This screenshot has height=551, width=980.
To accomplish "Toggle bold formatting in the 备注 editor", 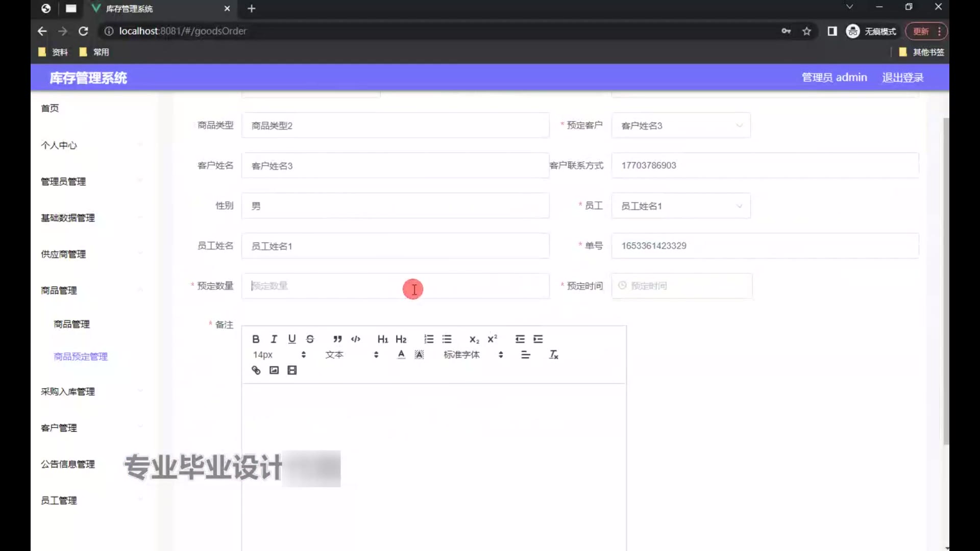I will click(256, 339).
